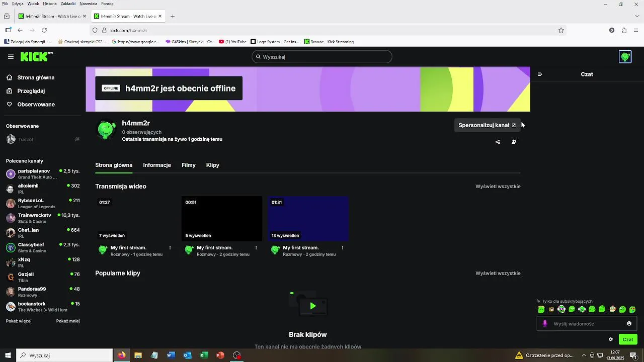The image size is (644, 362).
Task: Open Word from the taskbar
Action: pos(171,355)
